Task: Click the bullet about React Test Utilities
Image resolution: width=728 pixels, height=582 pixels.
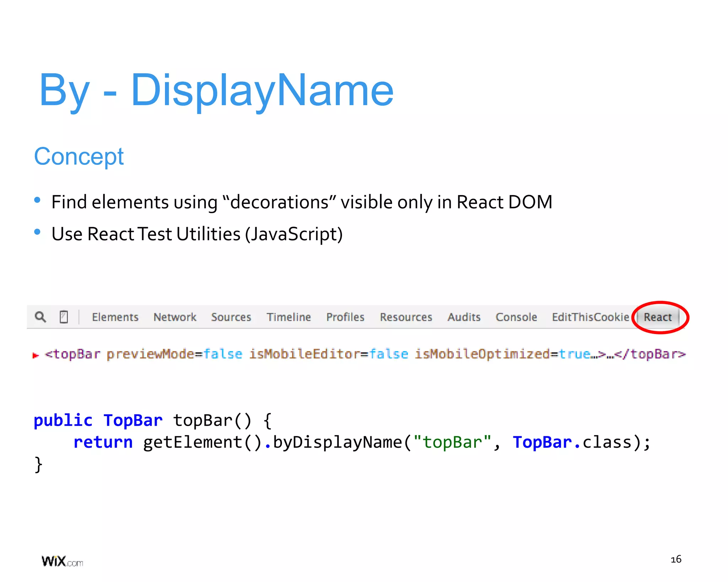Action: tap(197, 234)
